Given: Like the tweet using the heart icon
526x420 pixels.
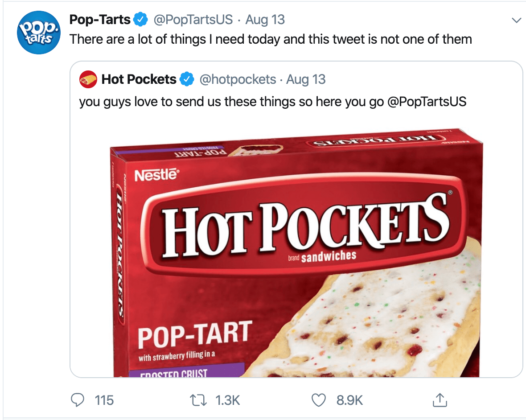Looking at the screenshot, I should 318,400.
